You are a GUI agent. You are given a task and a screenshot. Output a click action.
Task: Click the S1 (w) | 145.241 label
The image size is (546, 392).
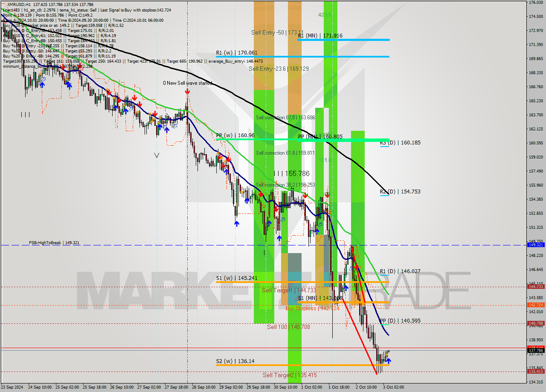click(236, 278)
